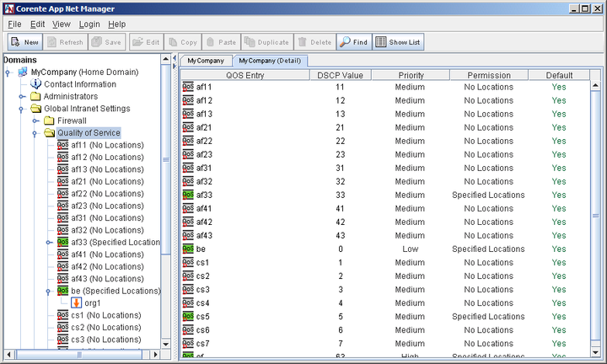
Task: Collapse the be (Specified Locations) node
Action: point(48,292)
